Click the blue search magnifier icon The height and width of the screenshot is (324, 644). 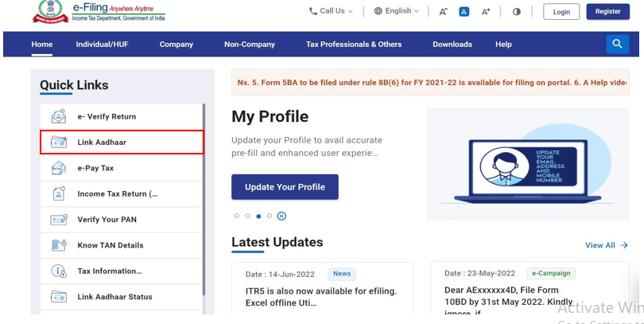point(617,44)
